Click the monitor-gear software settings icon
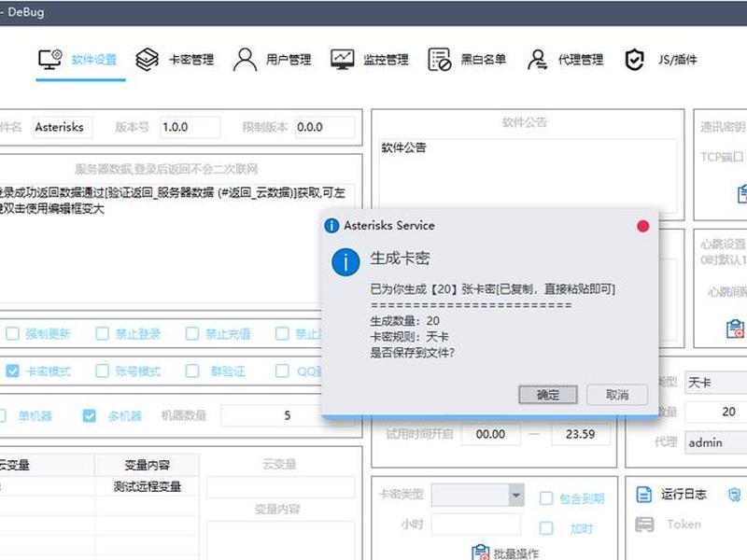The height and width of the screenshot is (560, 747). tap(50, 60)
